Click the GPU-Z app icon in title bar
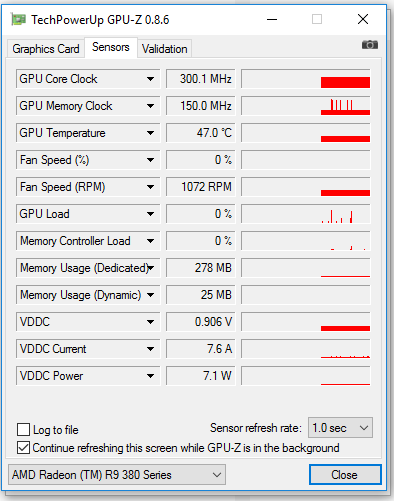 tap(18, 19)
